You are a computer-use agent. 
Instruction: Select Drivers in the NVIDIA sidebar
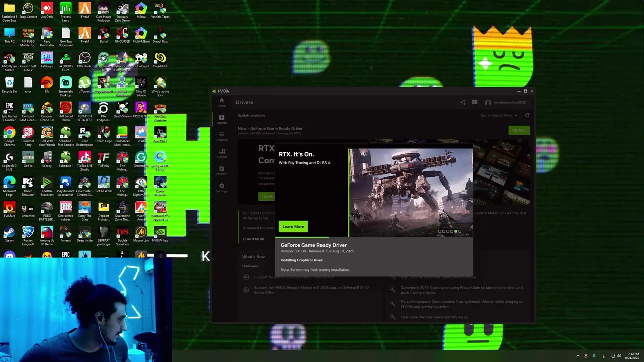click(221, 119)
